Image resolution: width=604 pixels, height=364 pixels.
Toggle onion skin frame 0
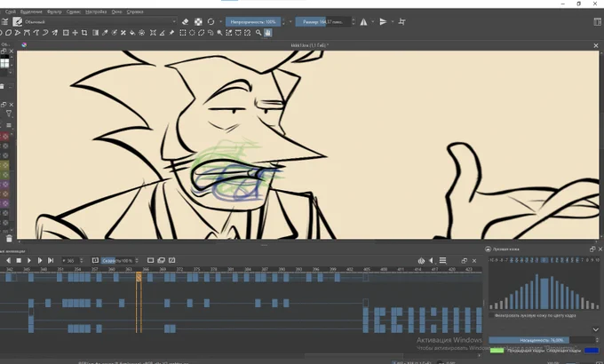point(544,260)
